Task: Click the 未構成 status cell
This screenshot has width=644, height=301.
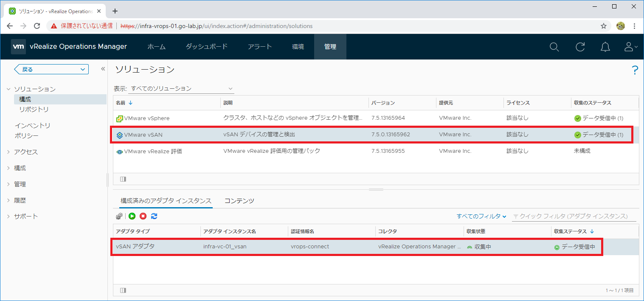Action: [582, 151]
